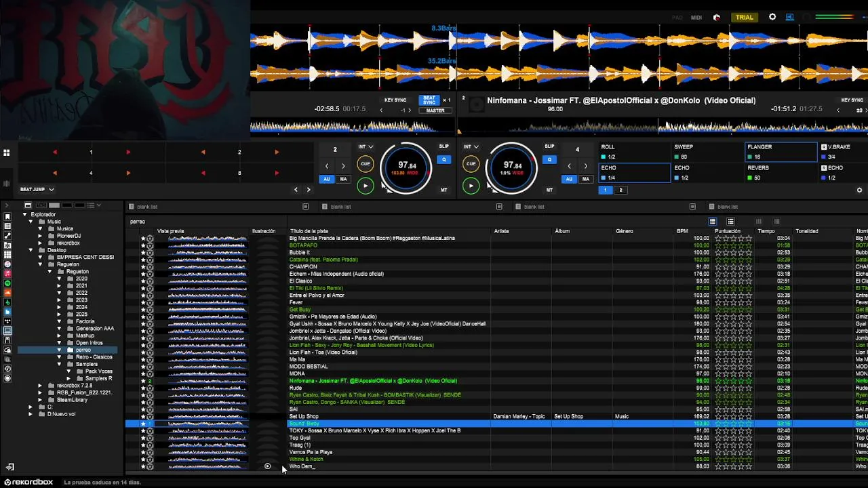Toggle Quantize Q on deck 2
This screenshot has width=868, height=488.
pyautogui.click(x=550, y=160)
